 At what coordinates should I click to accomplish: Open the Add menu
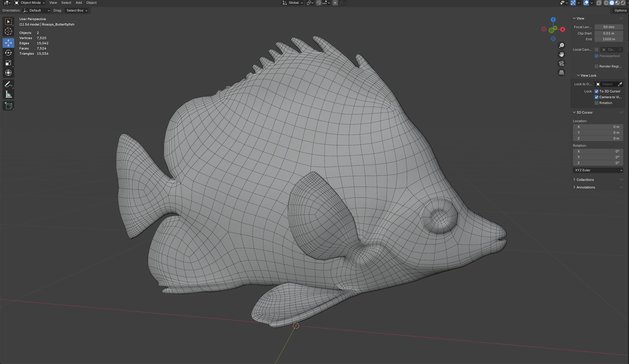point(79,3)
